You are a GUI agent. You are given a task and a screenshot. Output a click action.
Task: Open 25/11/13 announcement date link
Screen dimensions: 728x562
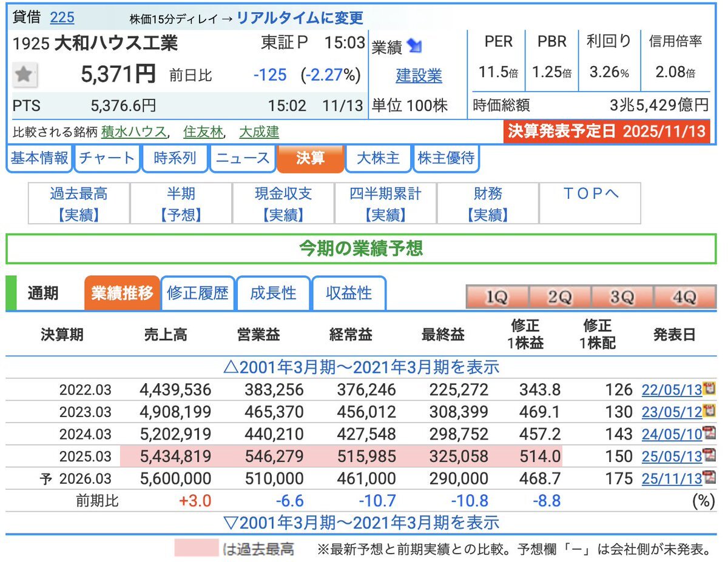click(x=672, y=478)
